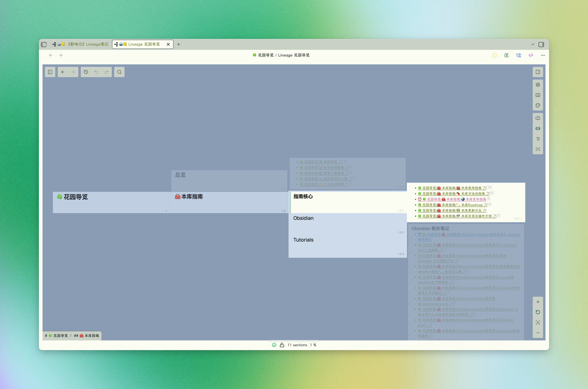The height and width of the screenshot is (389, 588).
Task: Click the green icon beside the smiley
Action: coord(506,55)
